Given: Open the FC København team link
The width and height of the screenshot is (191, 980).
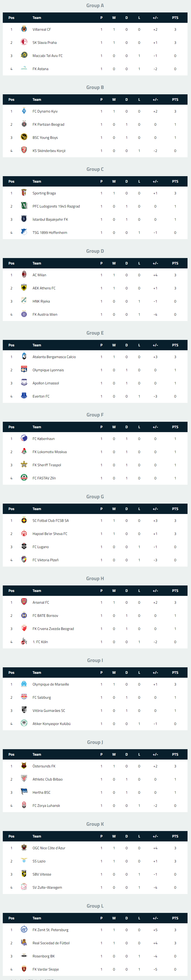Looking at the screenshot, I should [43, 439].
